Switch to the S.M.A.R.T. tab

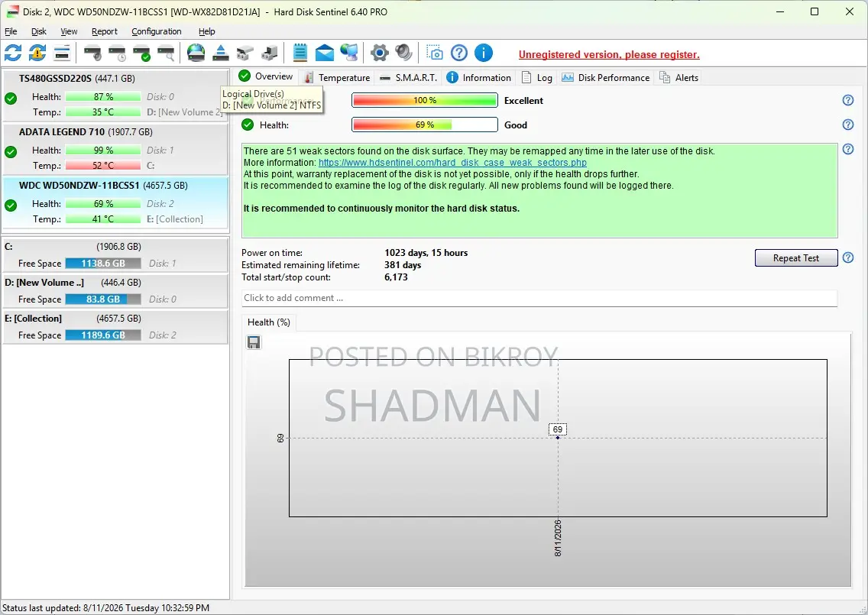click(409, 77)
